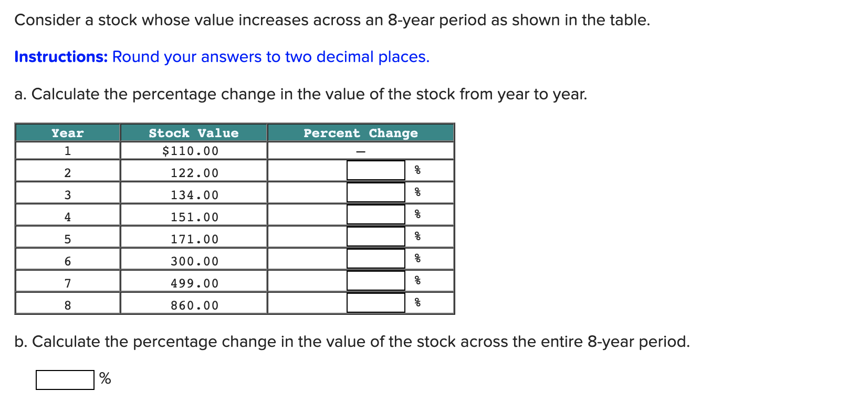Screen dimensions: 868x401
Task: Click the 860.00 stock value cell
Action: (195, 305)
